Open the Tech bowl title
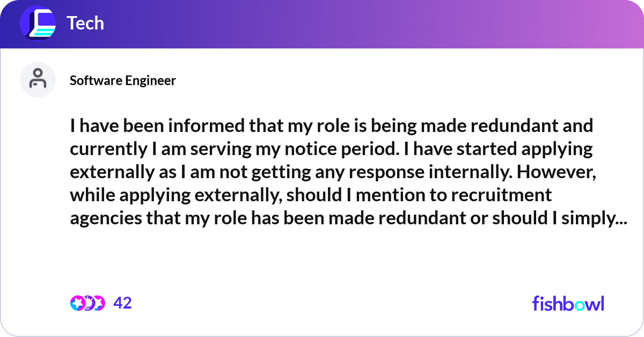 (x=85, y=24)
